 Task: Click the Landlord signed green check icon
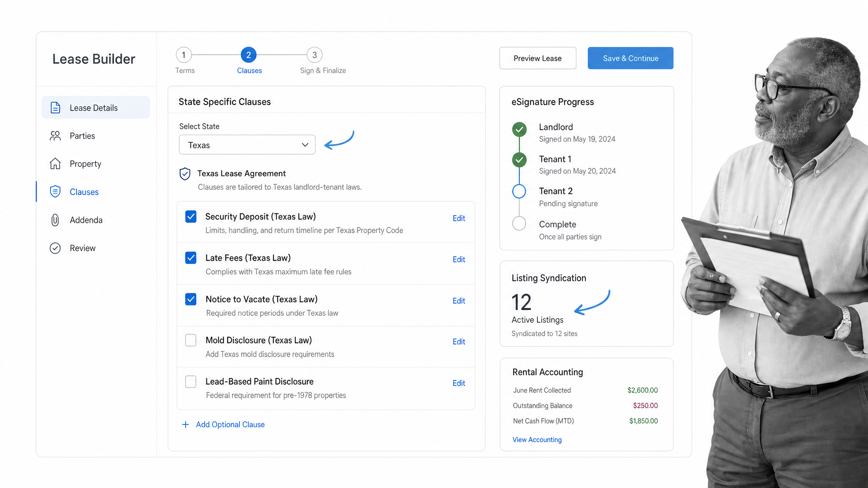click(519, 129)
